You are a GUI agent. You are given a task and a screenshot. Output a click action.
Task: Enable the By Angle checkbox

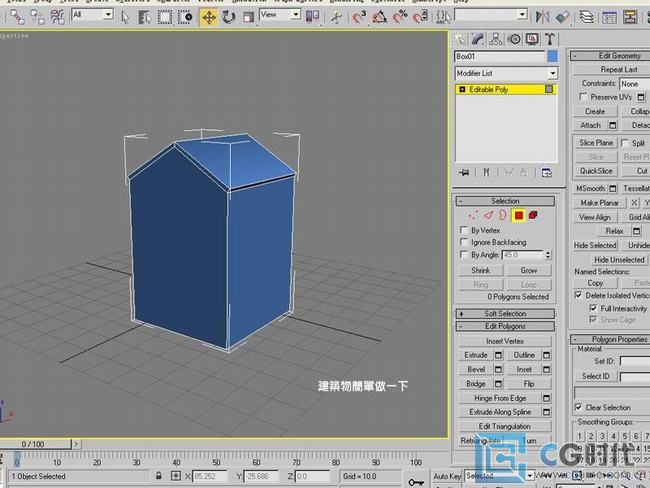(x=463, y=254)
